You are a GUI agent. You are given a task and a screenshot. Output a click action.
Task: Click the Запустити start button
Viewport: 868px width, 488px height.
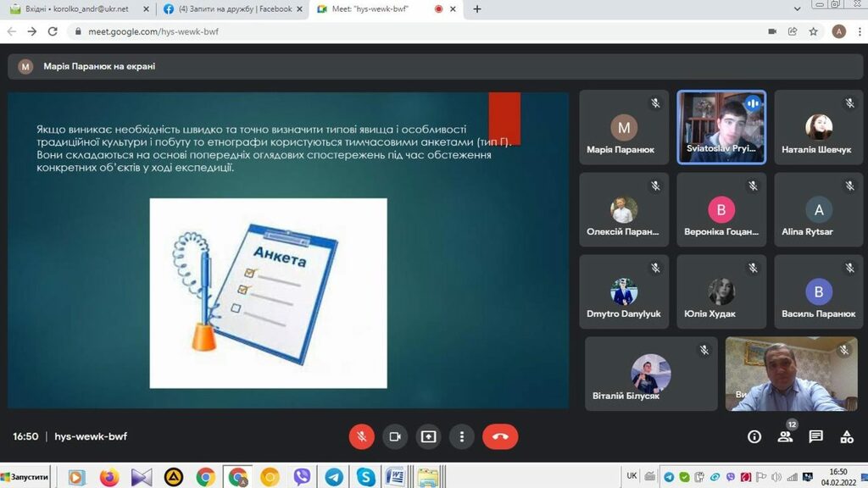click(27, 477)
